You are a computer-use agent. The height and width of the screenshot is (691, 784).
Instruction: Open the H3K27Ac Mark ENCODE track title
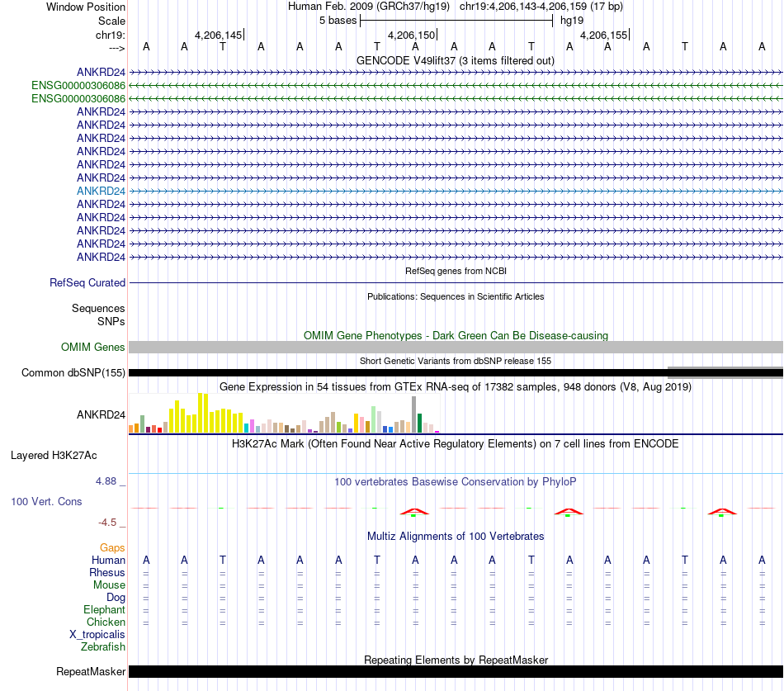coord(456,444)
